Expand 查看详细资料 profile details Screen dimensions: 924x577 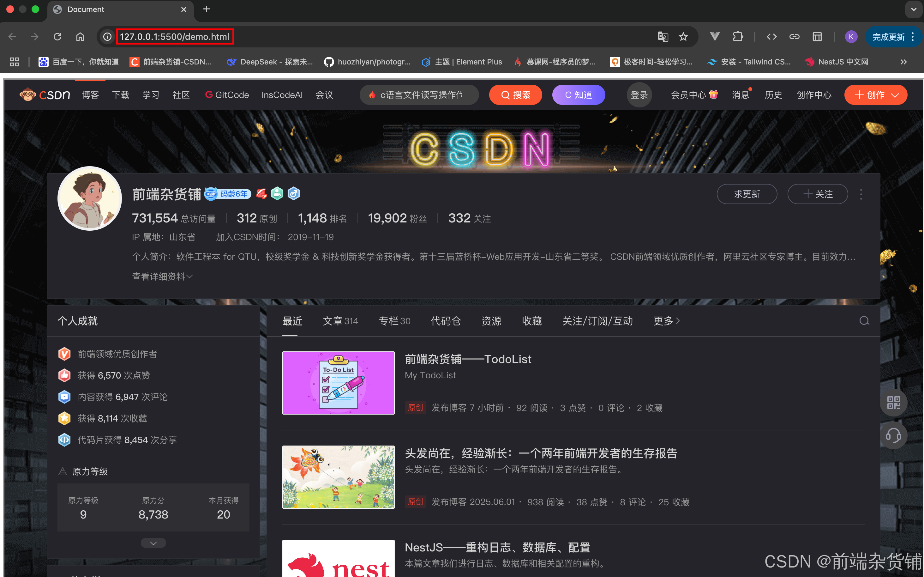tap(162, 277)
